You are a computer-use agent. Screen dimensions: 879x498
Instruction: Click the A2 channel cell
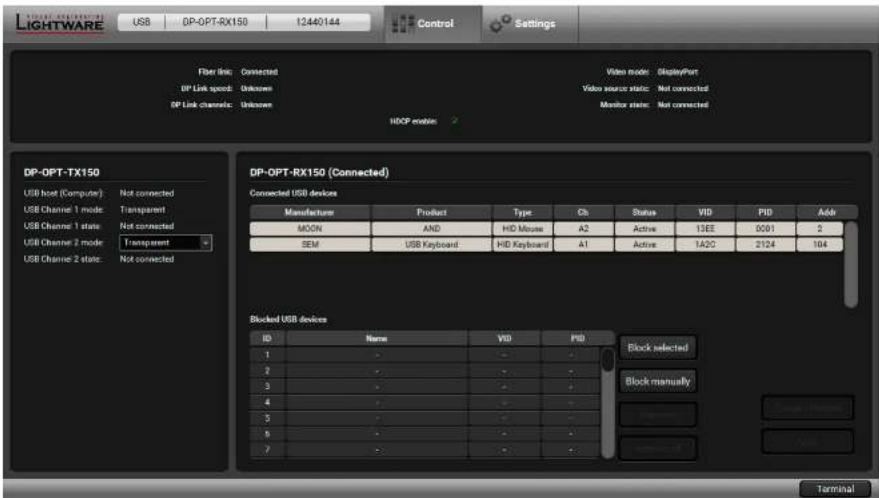[x=583, y=229]
